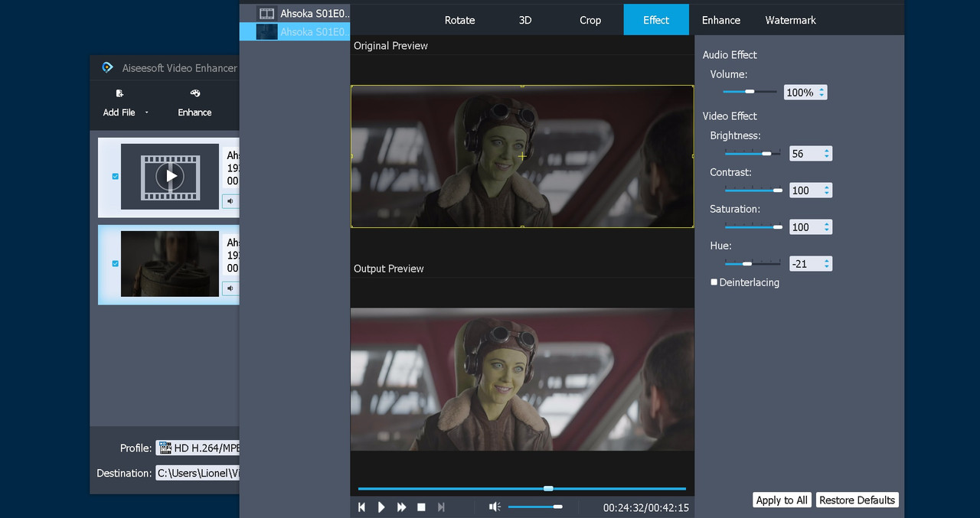Click the thumbnail icon of the selected Ahsoka list entry
The width and height of the screenshot is (980, 518).
tap(266, 31)
